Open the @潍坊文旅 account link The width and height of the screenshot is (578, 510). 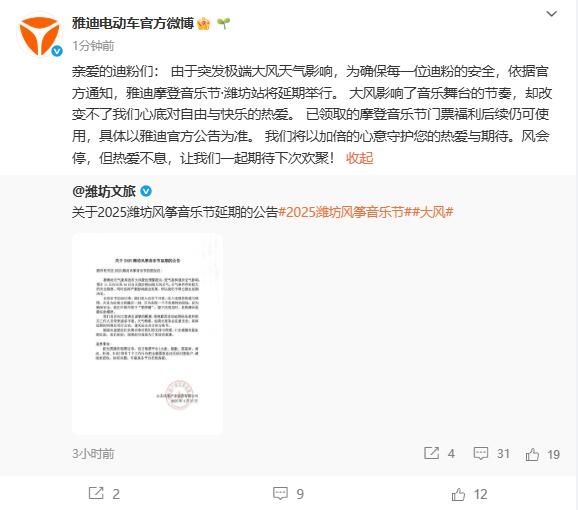(104, 191)
